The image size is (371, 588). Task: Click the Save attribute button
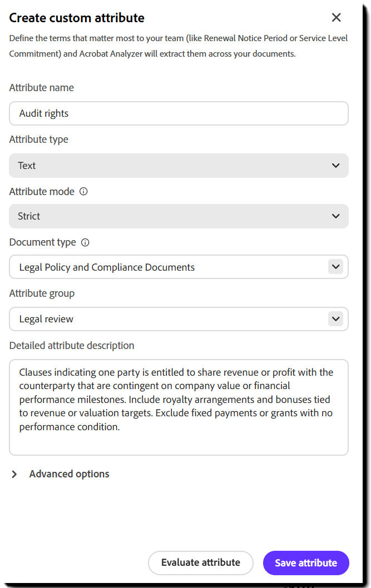pyautogui.click(x=306, y=563)
